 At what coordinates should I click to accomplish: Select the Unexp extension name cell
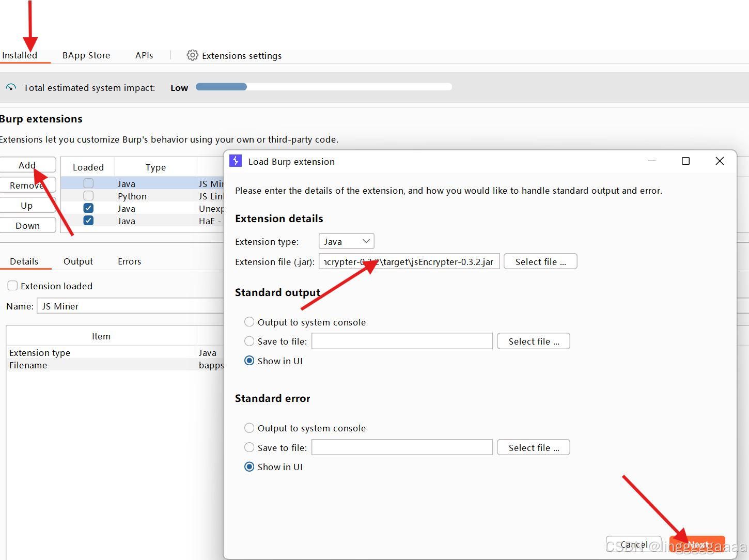coord(210,208)
